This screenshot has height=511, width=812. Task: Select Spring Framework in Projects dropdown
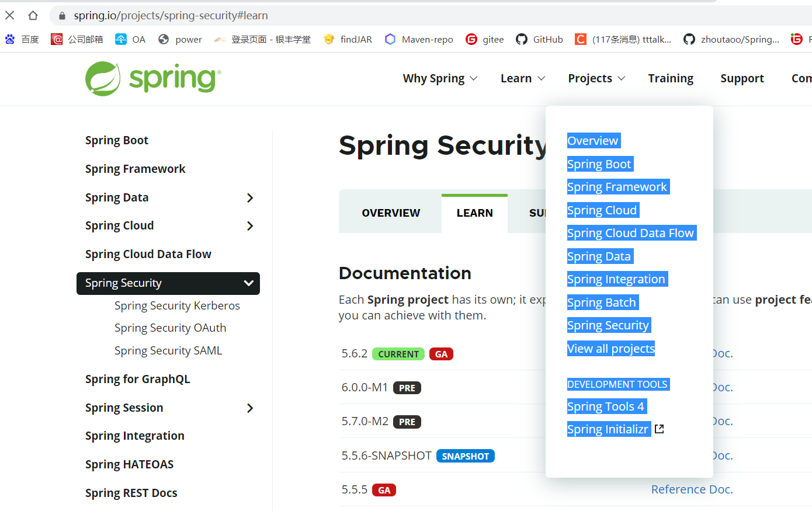click(x=618, y=187)
